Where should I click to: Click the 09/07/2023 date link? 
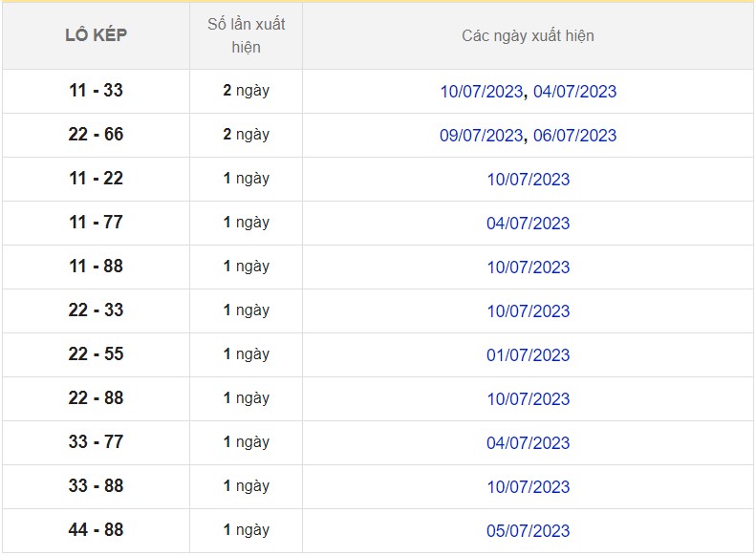481,136
